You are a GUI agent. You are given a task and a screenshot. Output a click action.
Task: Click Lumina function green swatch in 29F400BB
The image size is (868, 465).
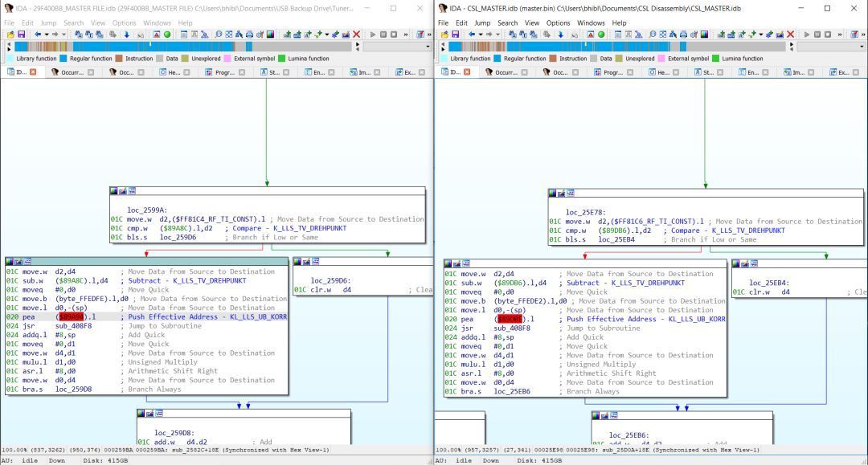coord(282,59)
